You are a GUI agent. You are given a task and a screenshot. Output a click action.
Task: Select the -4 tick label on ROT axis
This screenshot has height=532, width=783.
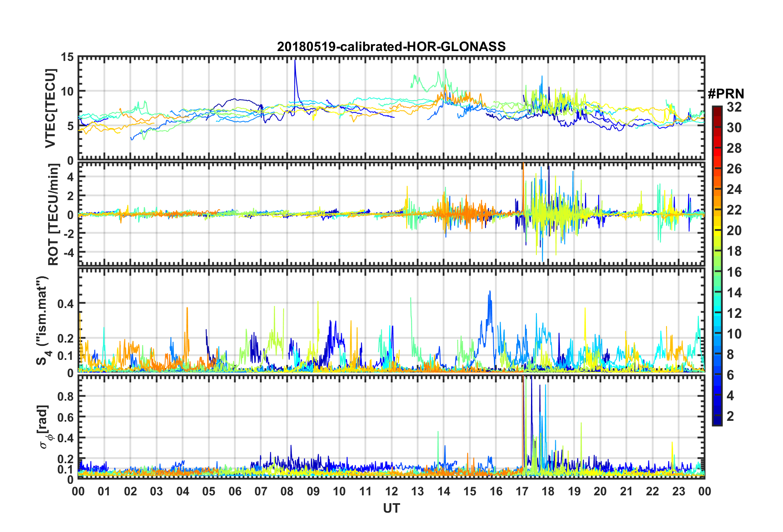point(68,252)
